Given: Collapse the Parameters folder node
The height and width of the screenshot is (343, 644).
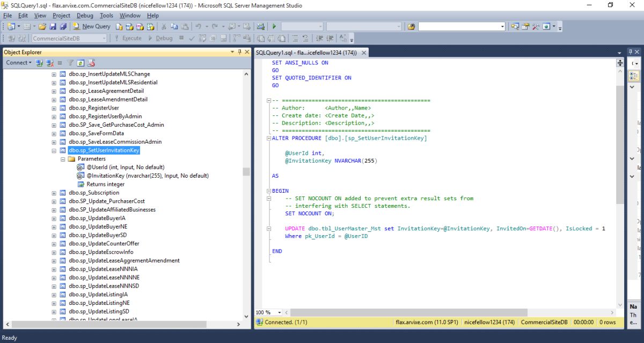Looking at the screenshot, I should pos(62,159).
